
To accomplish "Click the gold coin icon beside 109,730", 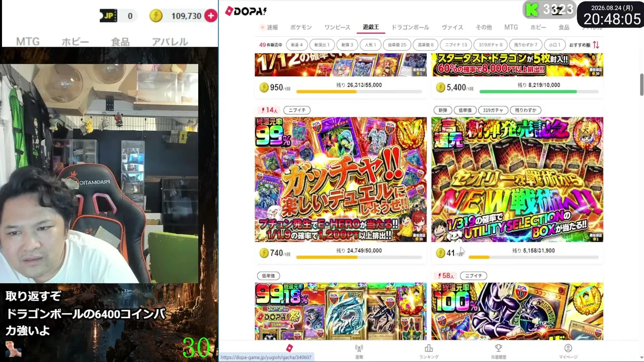I will [x=156, y=16].
